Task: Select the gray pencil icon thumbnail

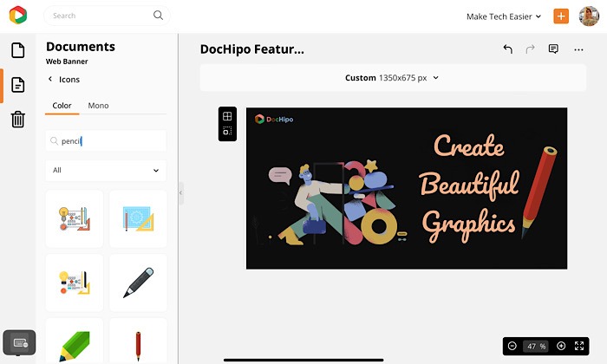Action: [138, 283]
